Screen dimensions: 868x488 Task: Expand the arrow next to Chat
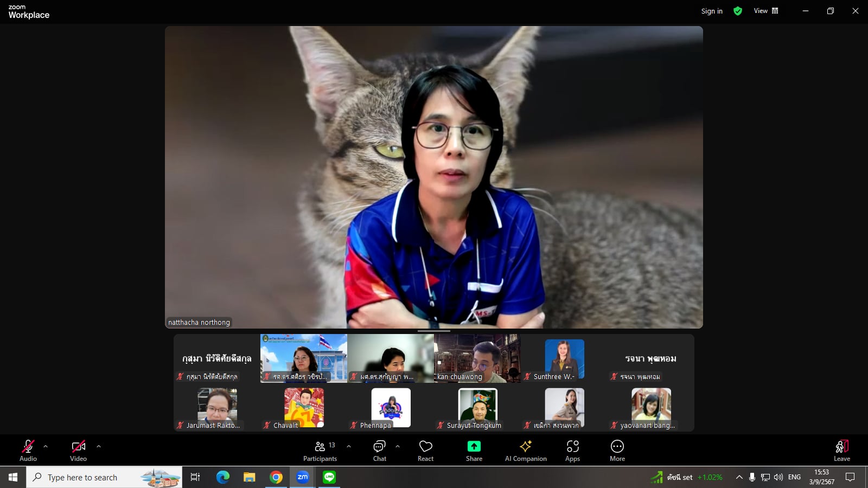click(398, 446)
